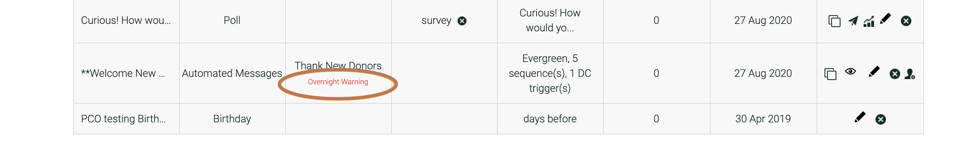Select the Curious! How wou... message name
Screen dimensions: 980x147
[126, 20]
